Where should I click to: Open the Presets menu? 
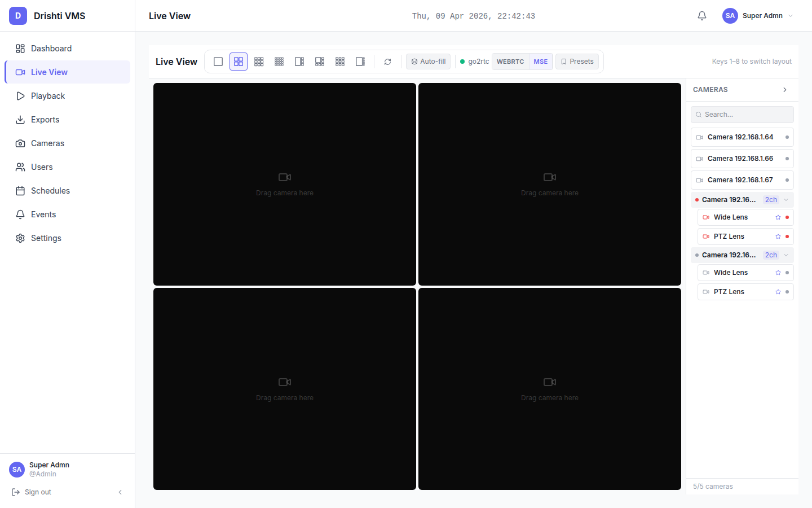pos(577,61)
